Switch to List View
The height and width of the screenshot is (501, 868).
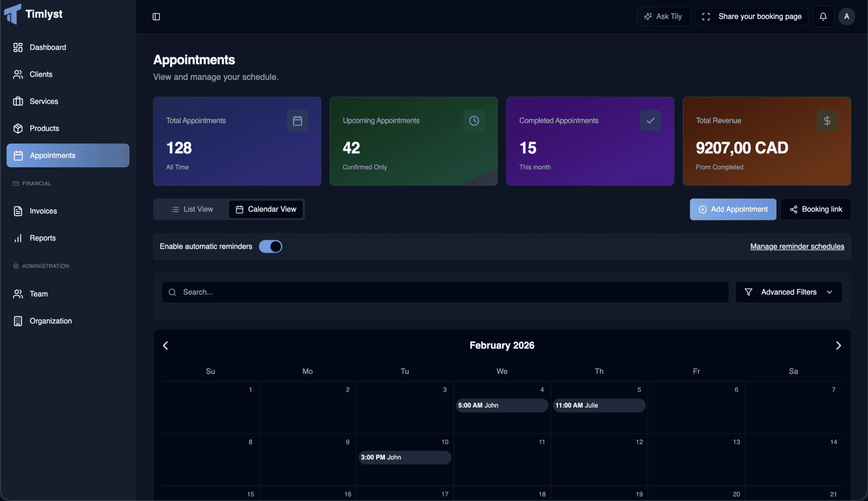point(192,209)
